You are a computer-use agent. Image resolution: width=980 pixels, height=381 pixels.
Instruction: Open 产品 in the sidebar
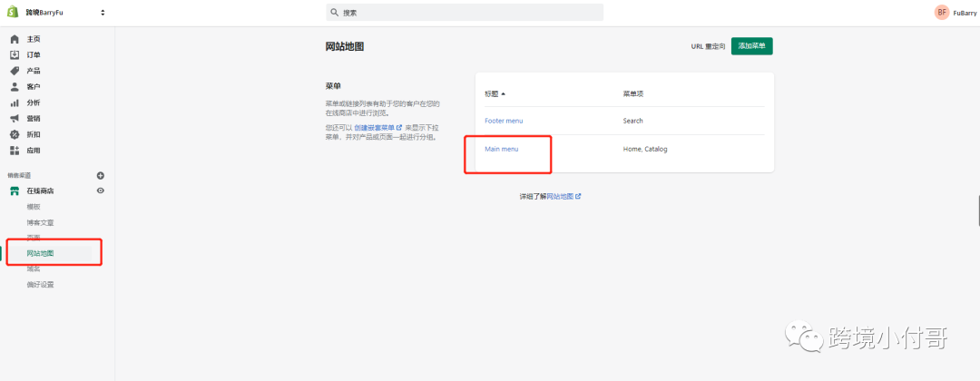tap(34, 71)
